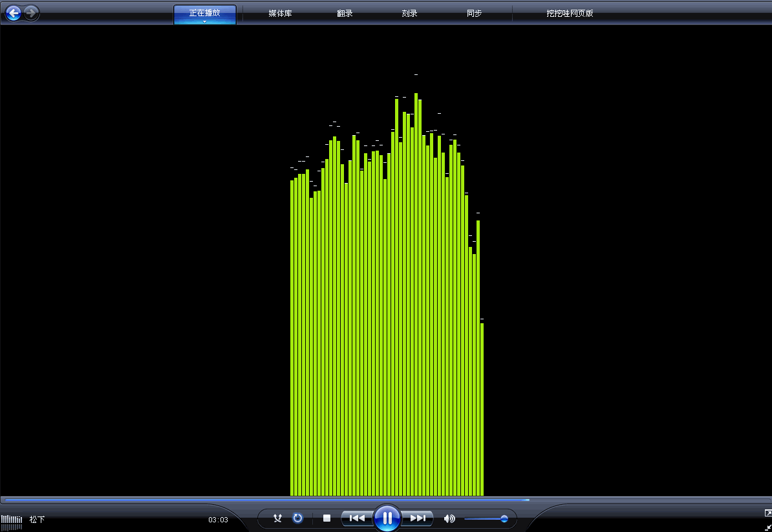The height and width of the screenshot is (532, 772).
Task: Click the mini visualization icon beside 松下
Action: [12, 522]
